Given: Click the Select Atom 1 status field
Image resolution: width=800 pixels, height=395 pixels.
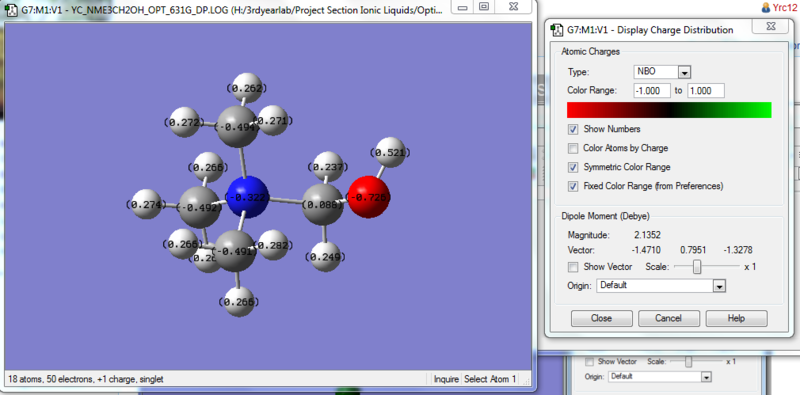Looking at the screenshot, I should [490, 379].
